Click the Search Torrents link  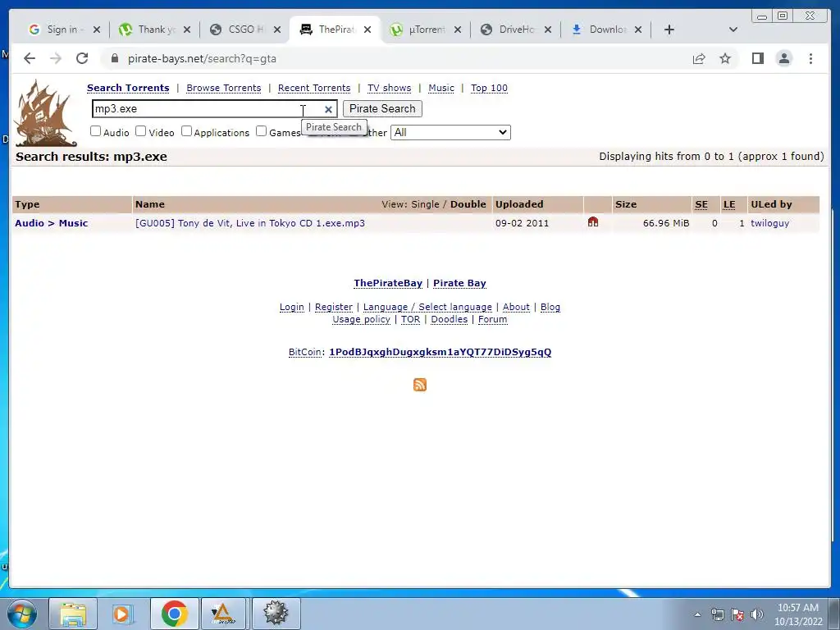coord(128,88)
